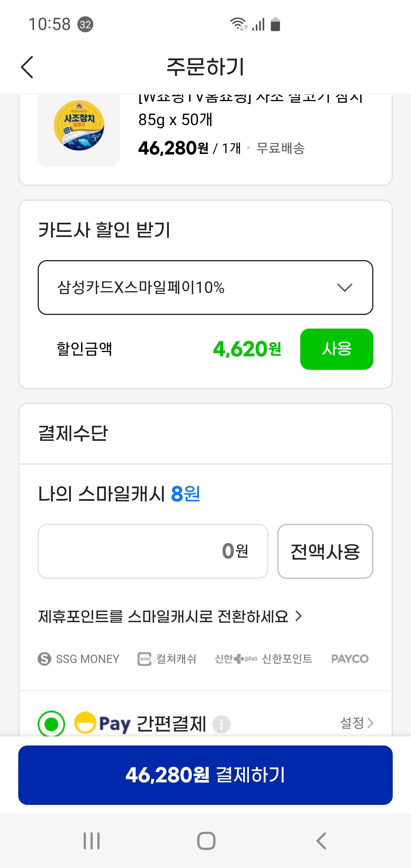This screenshot has height=868, width=411.
Task: Open Android recent apps button
Action: [92, 841]
